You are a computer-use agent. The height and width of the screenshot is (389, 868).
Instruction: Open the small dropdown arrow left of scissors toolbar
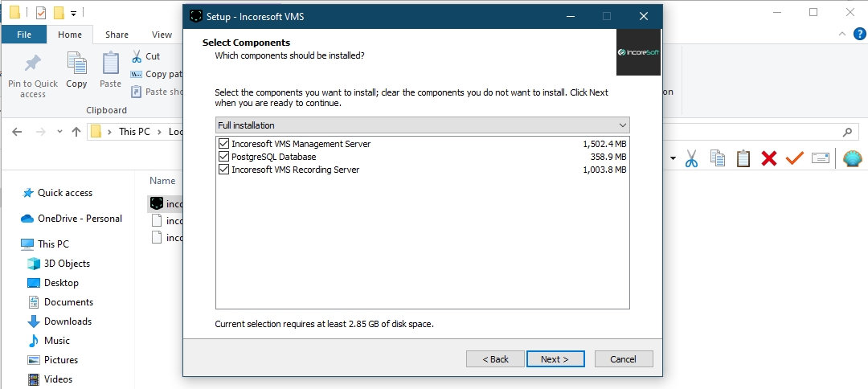674,159
